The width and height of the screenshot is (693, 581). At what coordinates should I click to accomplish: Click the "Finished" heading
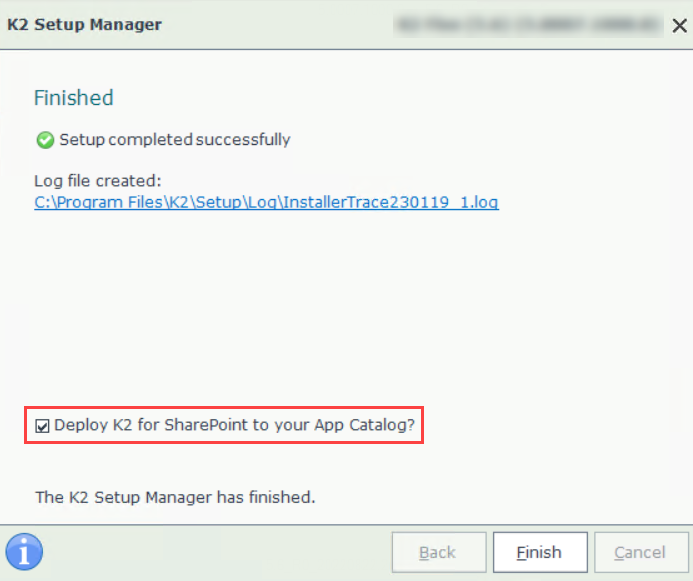tap(73, 98)
